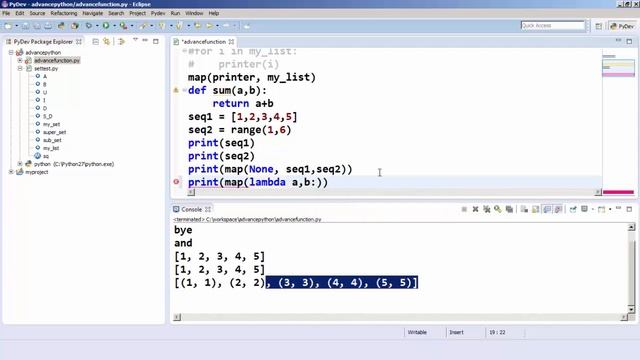Minimize the Console view
Viewport: 640px width, 360px height.
click(x=619, y=209)
